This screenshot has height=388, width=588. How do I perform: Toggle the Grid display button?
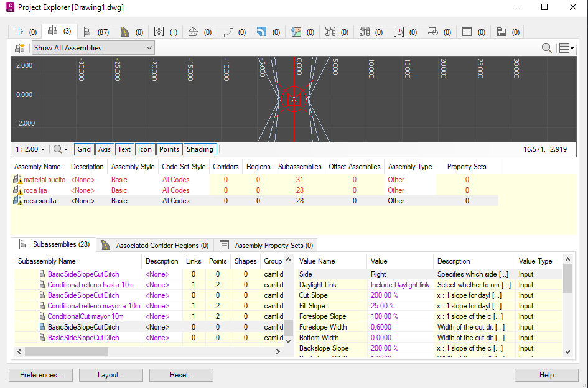(x=84, y=149)
